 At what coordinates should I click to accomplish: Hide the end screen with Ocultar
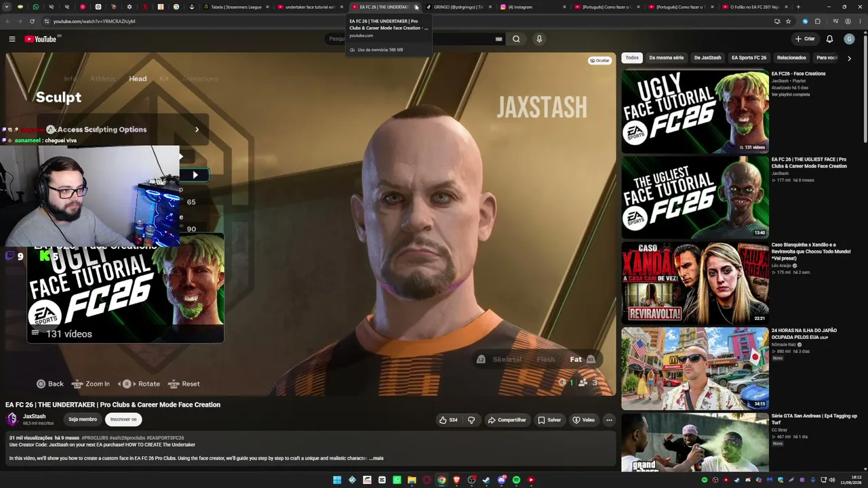click(599, 60)
